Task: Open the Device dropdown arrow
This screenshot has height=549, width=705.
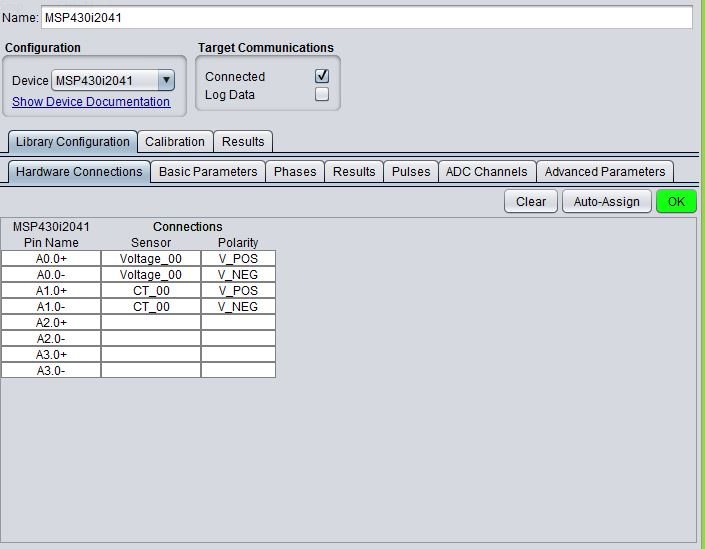Action: pyautogui.click(x=166, y=80)
